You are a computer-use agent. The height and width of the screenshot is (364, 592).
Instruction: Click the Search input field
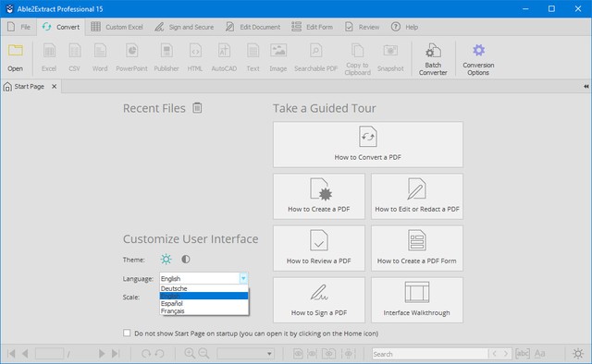coord(429,354)
